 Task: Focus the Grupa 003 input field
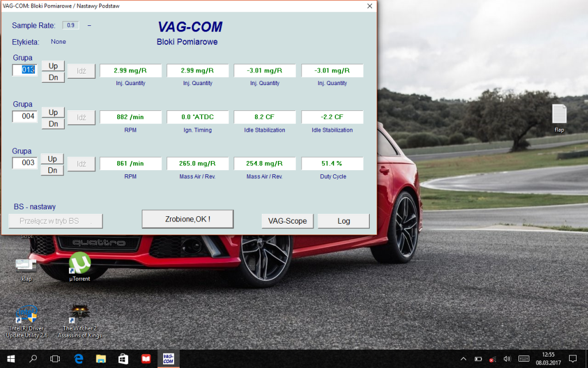tap(25, 163)
